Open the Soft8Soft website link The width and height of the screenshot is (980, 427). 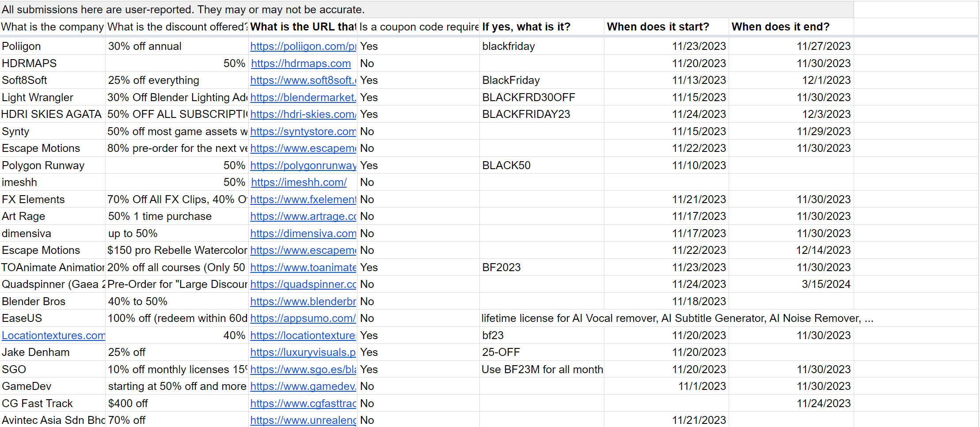tap(303, 80)
